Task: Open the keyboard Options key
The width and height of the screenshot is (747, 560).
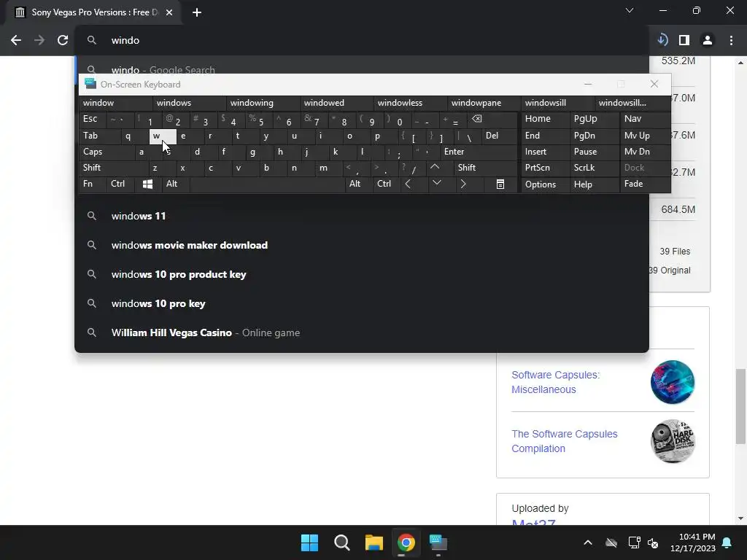Action: coord(545,184)
